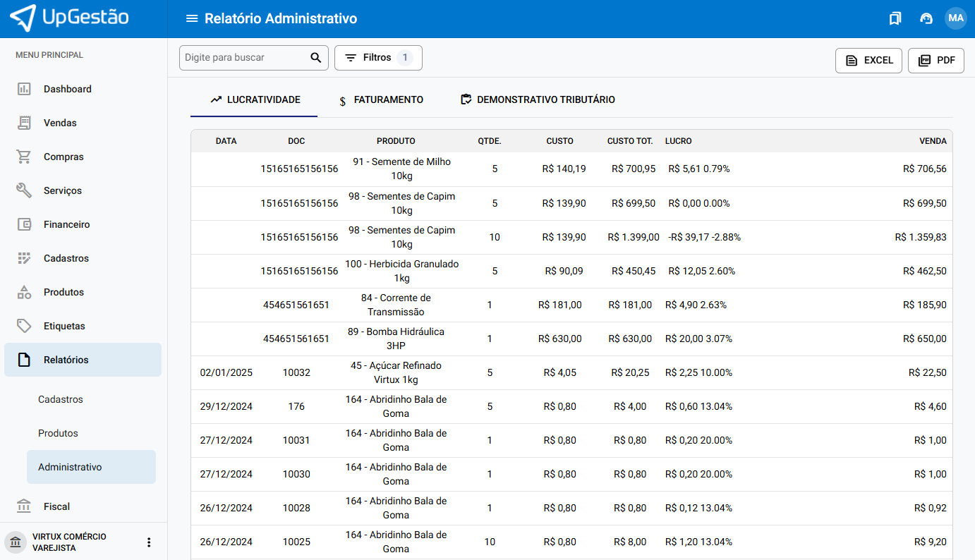Export the report as PDF
The width and height of the screenshot is (975, 560).
pyautogui.click(x=935, y=61)
